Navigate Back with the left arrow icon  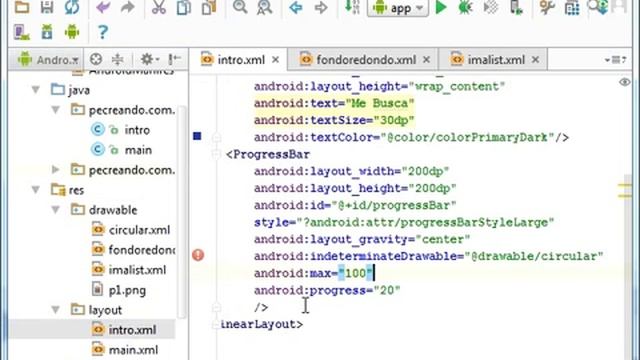tap(296, 7)
